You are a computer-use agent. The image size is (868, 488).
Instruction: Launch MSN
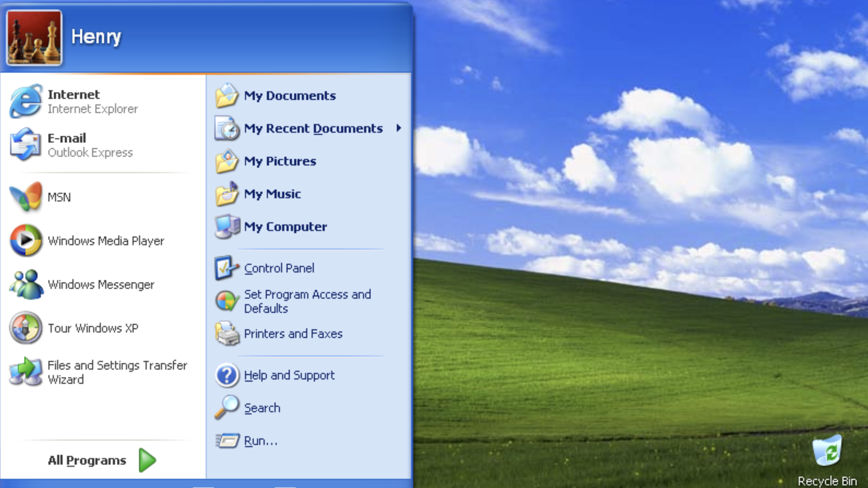tap(59, 197)
